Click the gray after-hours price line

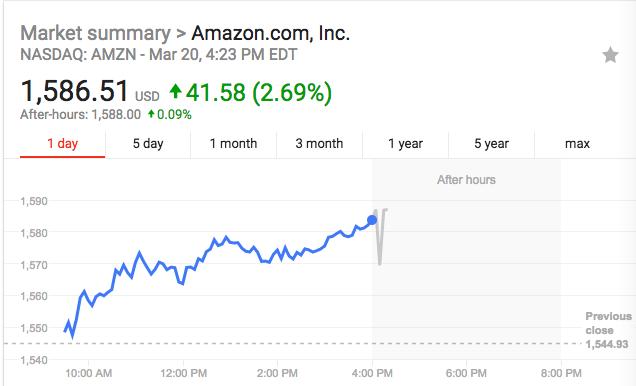click(380, 237)
